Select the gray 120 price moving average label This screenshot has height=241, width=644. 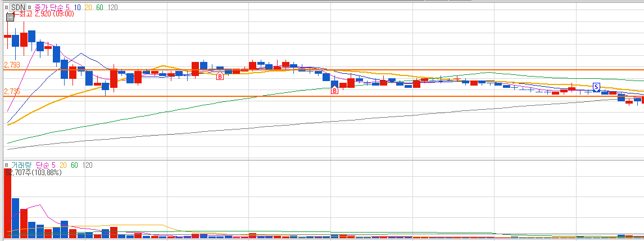click(x=113, y=7)
